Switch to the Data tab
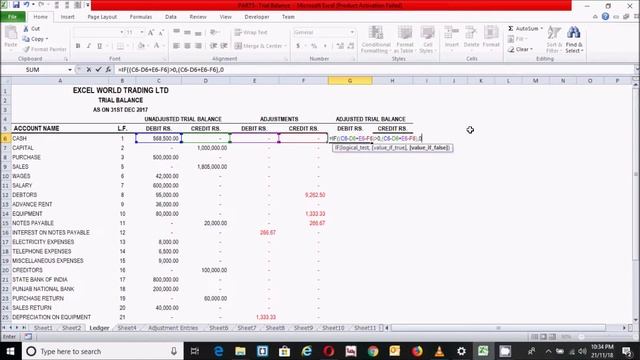The height and width of the screenshot is (360, 640). point(171,17)
